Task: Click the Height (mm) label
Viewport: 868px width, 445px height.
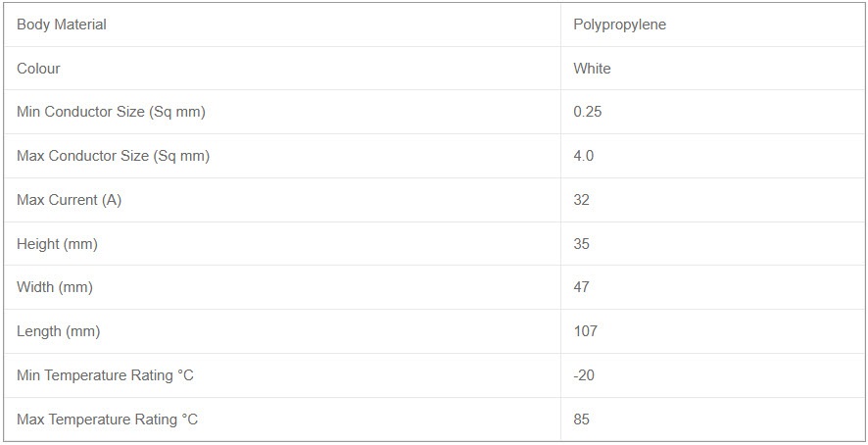Action: (x=57, y=244)
